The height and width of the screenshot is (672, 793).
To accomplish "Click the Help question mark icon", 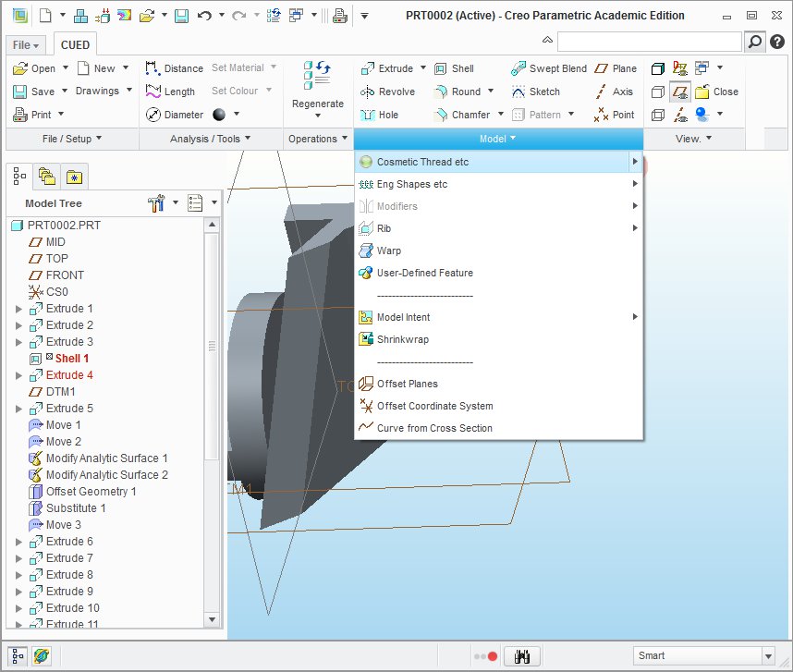I will [777, 42].
